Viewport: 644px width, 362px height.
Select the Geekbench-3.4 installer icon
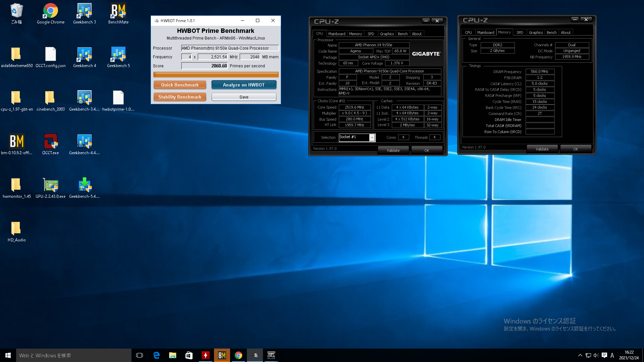pos(85,101)
